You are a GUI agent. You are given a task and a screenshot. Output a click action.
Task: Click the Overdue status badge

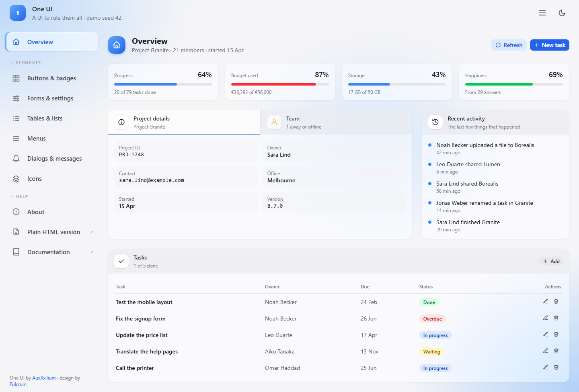pos(432,319)
